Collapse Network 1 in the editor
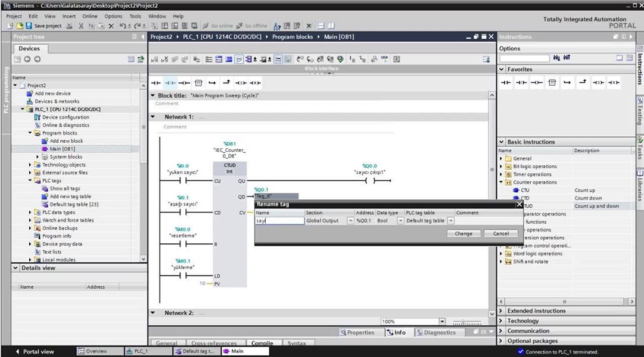 (153, 117)
